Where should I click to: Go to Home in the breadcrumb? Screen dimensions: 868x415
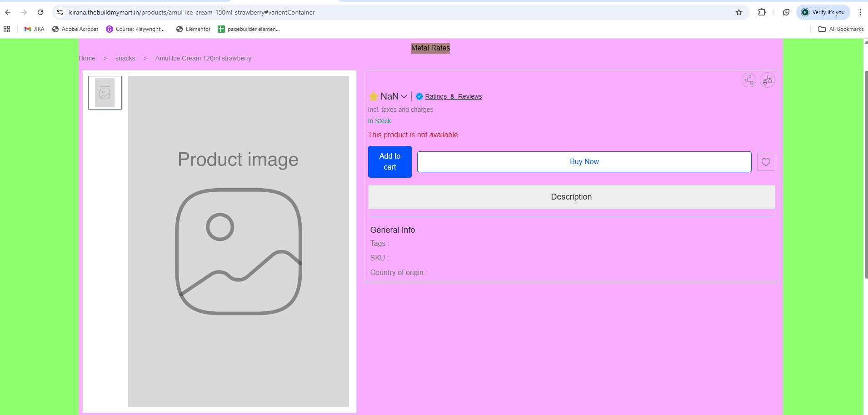[87, 58]
